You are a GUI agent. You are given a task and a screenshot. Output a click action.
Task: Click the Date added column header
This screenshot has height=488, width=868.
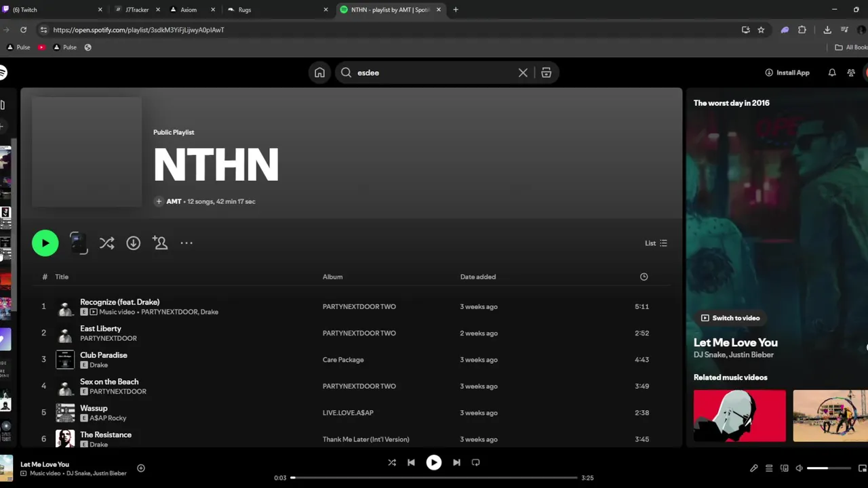coord(478,277)
